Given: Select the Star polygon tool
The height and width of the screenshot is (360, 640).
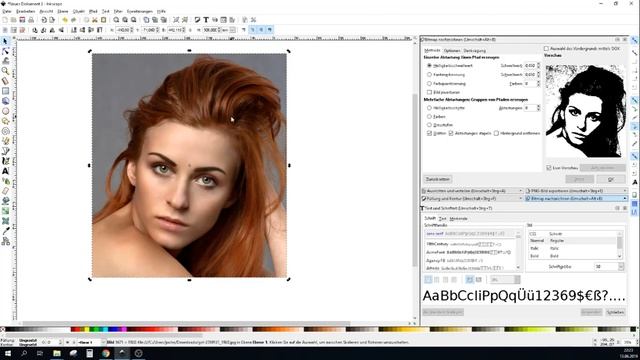Looking at the screenshot, I should click(x=5, y=121).
